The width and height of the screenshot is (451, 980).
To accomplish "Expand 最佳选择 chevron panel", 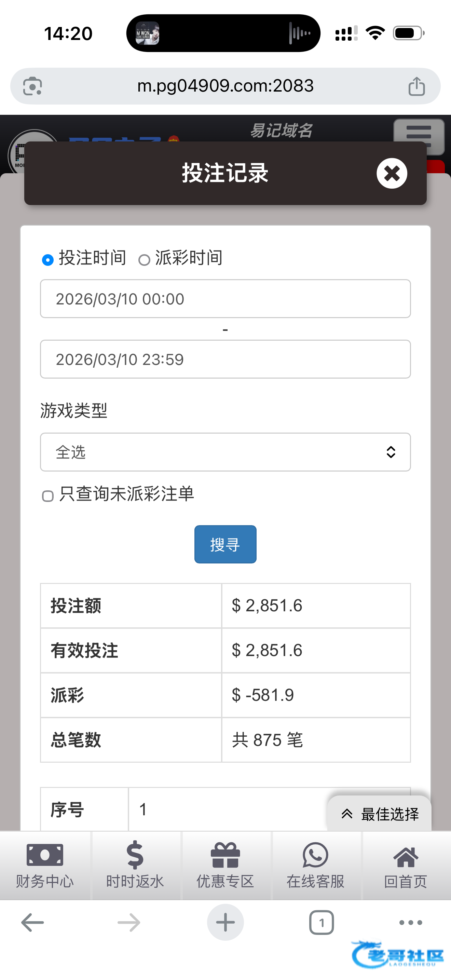I will click(x=380, y=814).
